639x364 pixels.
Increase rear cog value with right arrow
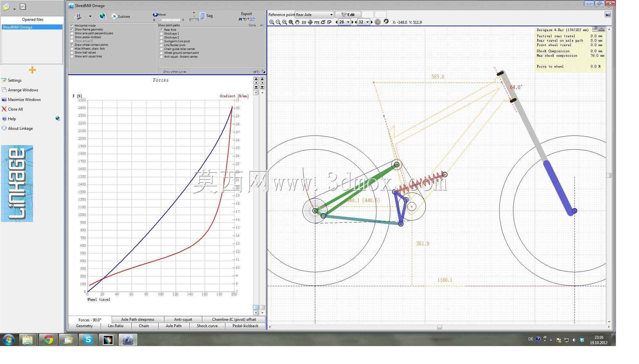[372, 22]
